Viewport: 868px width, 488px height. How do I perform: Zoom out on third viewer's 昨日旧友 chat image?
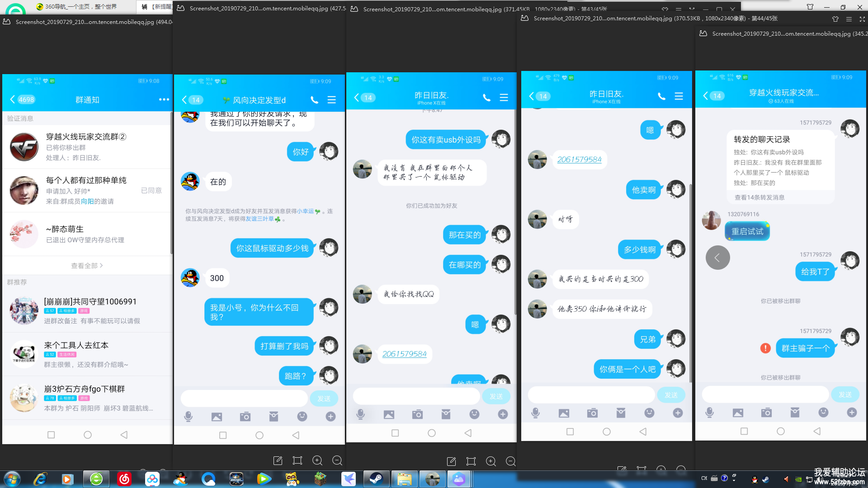510,461
